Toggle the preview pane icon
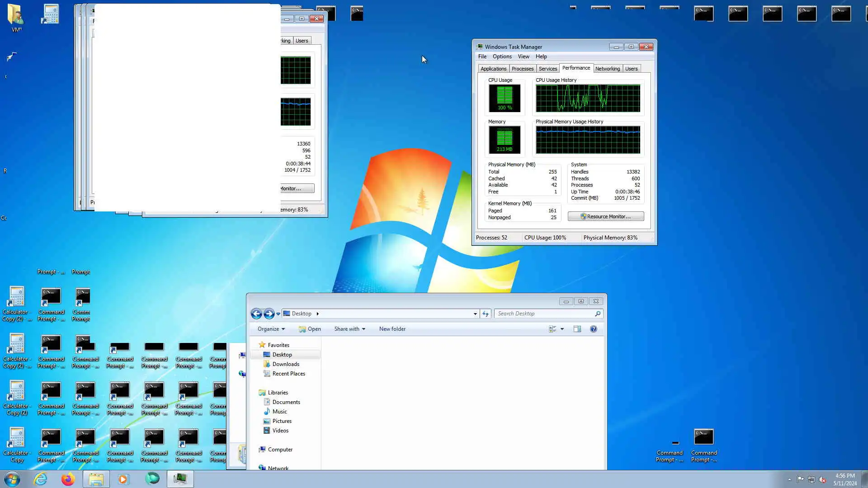 577,329
